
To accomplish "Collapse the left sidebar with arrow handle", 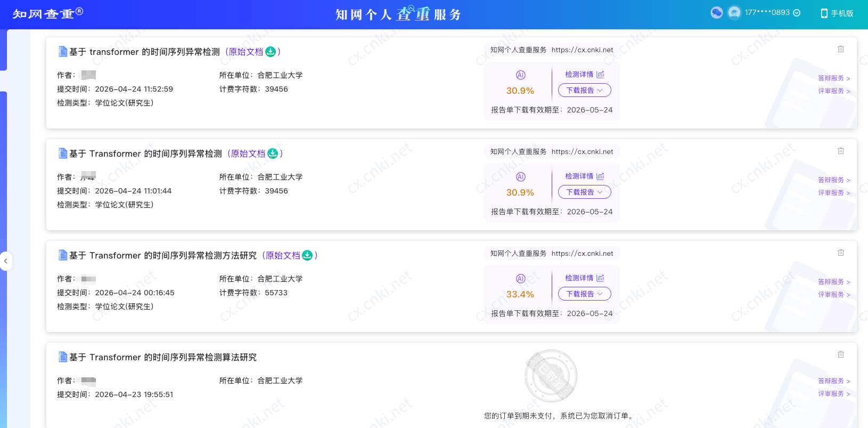I will (x=5, y=261).
